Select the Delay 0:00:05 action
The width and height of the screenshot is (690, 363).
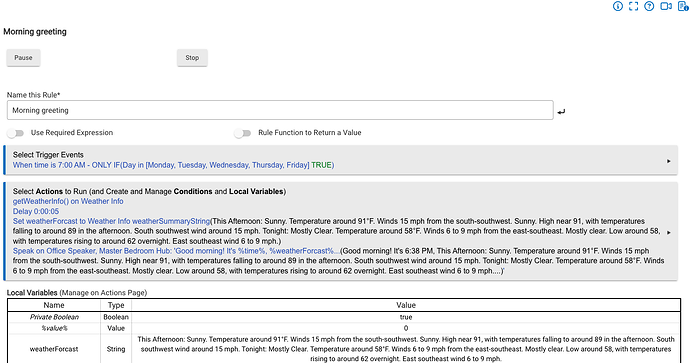coord(36,212)
